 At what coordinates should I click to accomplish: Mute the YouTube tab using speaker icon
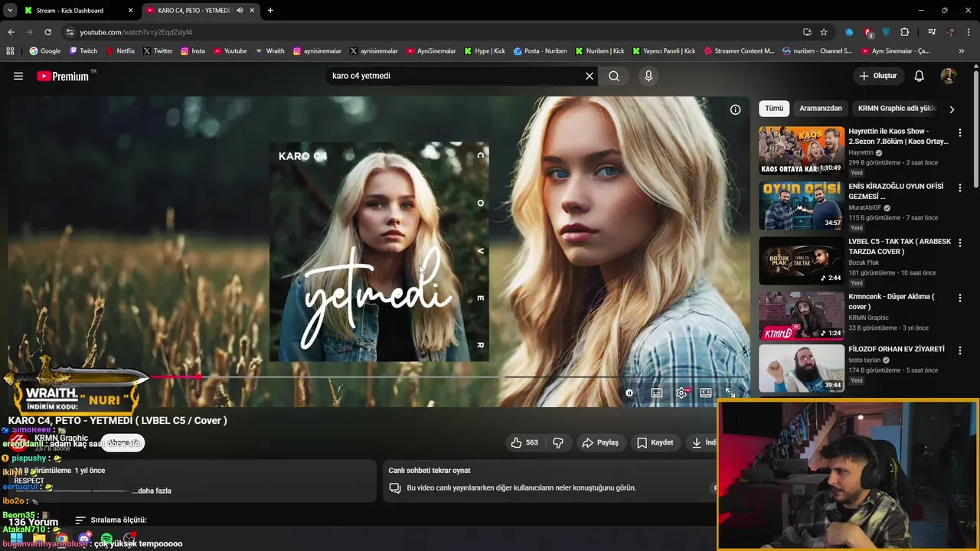click(x=240, y=11)
